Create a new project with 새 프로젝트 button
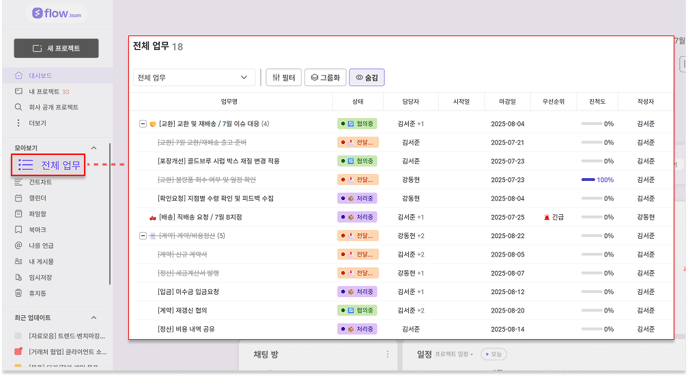The height and width of the screenshot is (376, 688). click(x=56, y=48)
